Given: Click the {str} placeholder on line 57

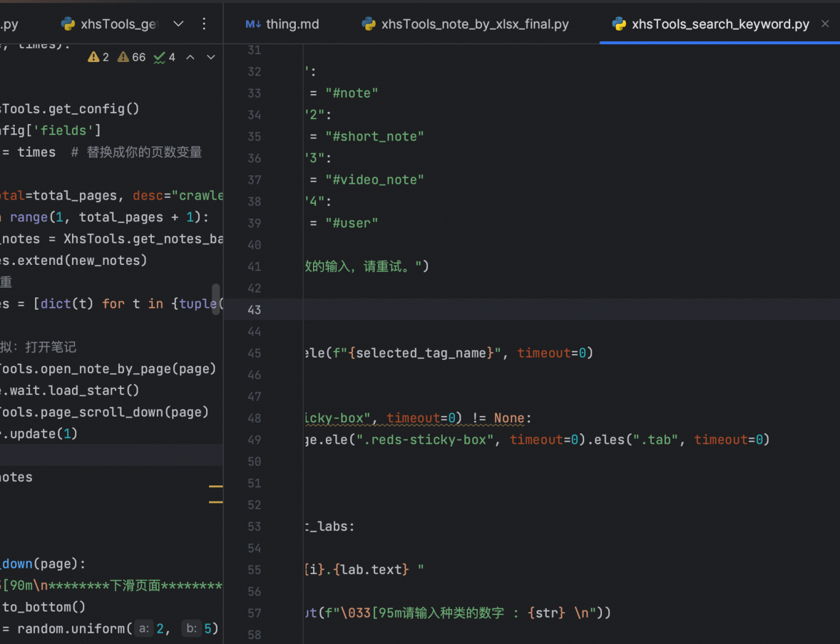Looking at the screenshot, I should [547, 613].
